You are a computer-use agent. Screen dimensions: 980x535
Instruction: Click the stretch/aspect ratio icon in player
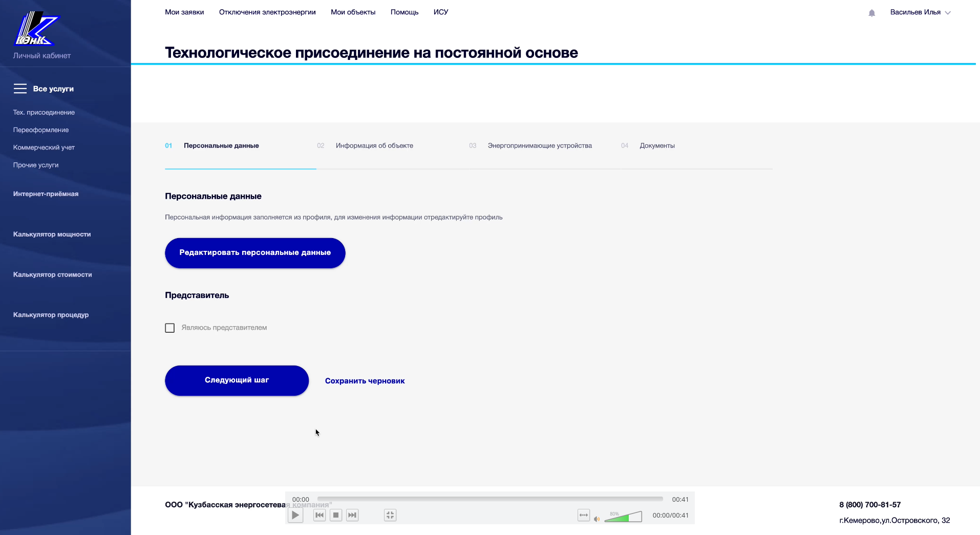[x=584, y=515]
